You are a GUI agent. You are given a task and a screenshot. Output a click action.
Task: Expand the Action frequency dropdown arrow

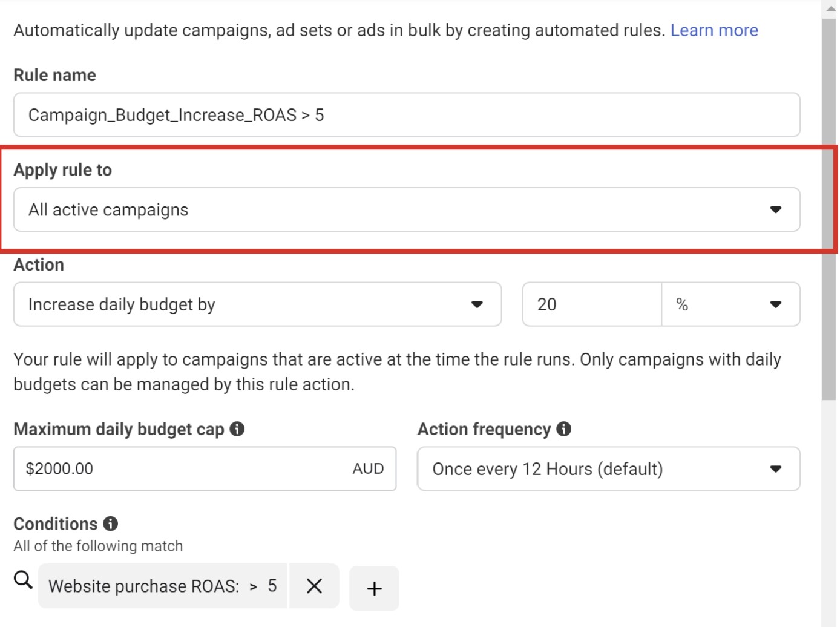point(776,469)
